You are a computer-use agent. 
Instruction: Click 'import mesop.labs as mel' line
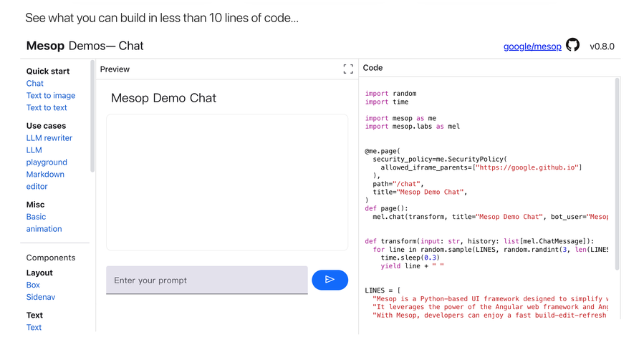click(x=413, y=127)
